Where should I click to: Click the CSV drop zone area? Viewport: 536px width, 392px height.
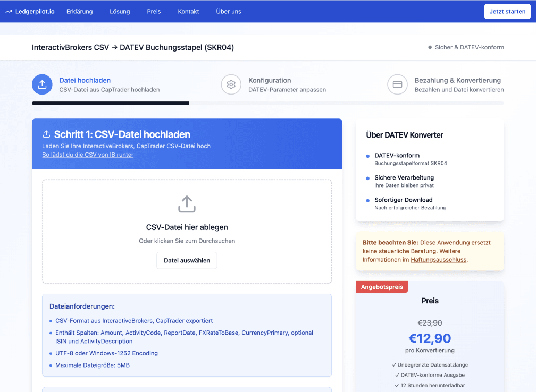[x=187, y=231]
